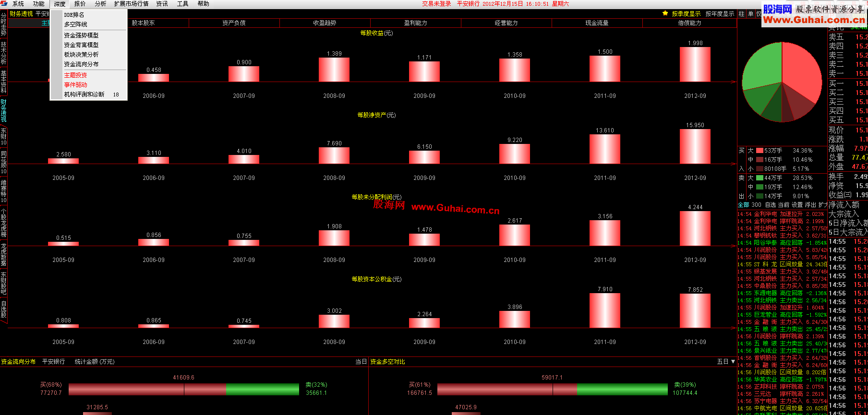Open the 分时走势 side tab
Viewport: 868px width, 415px height.
click(3, 25)
